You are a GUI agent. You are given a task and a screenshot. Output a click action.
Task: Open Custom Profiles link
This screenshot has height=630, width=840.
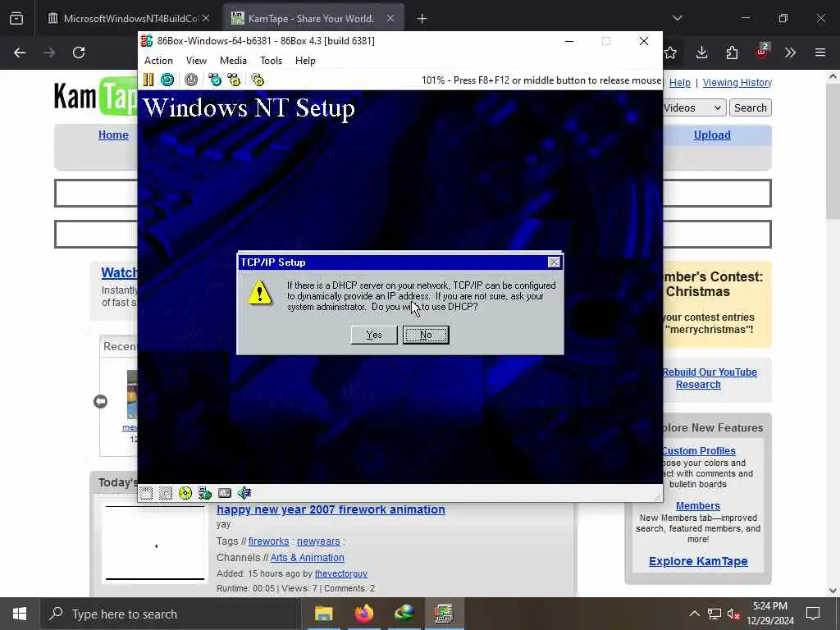click(699, 451)
